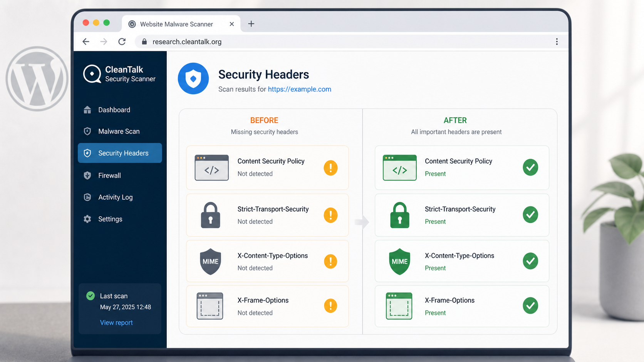Click the Security Headers page title

click(x=264, y=75)
